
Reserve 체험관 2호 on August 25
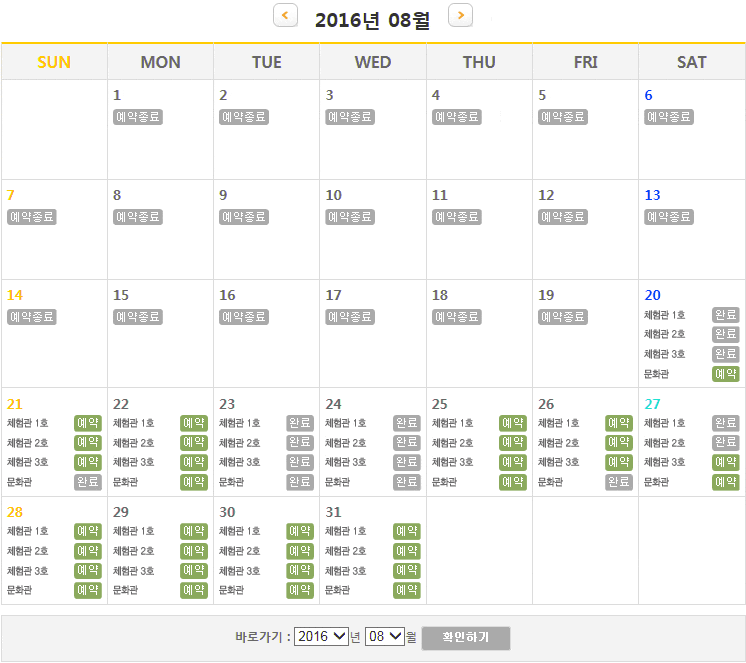tap(512, 442)
